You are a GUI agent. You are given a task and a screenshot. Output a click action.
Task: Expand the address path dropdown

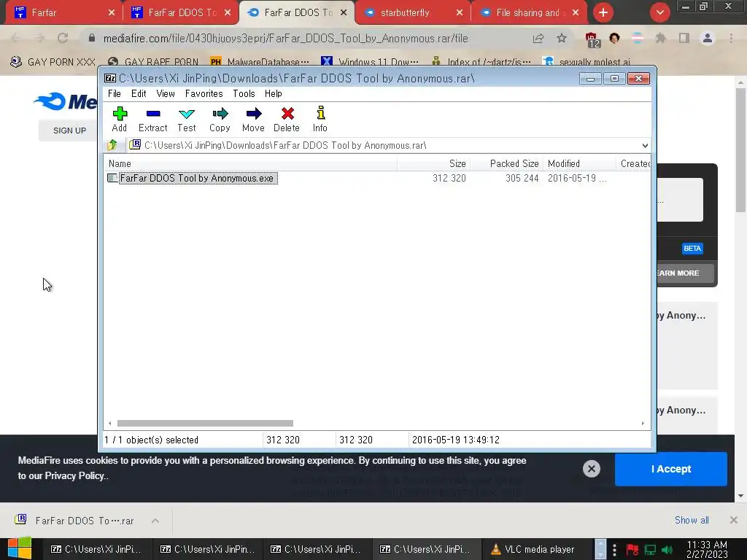coord(645,146)
